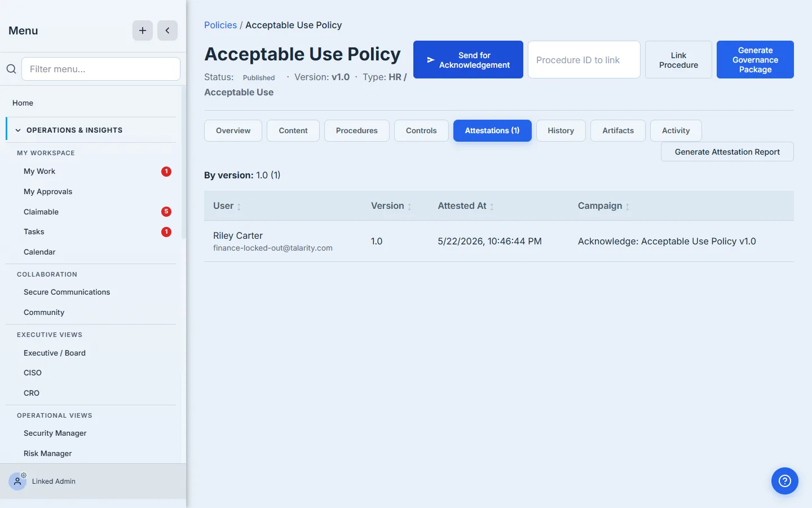Click the Link Procedure button
This screenshot has height=508, width=812.
pos(678,59)
